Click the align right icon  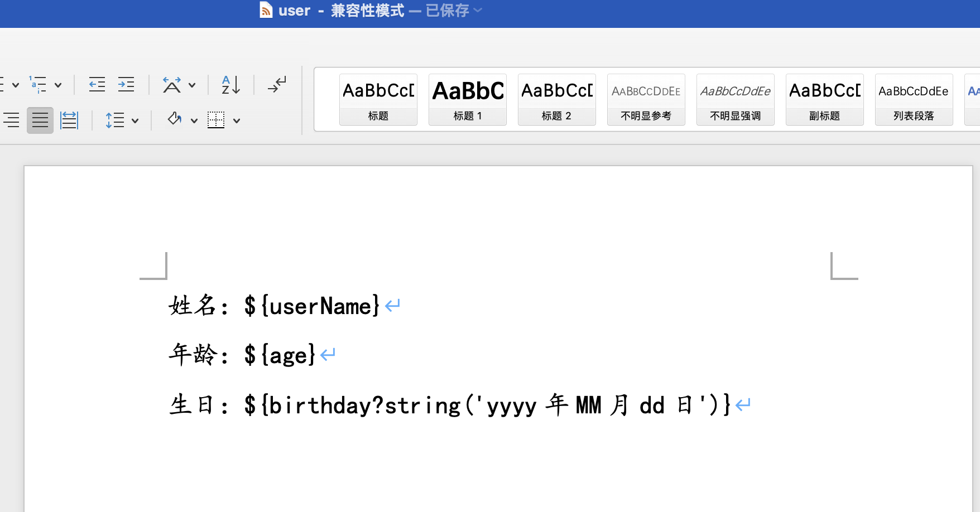(x=11, y=120)
